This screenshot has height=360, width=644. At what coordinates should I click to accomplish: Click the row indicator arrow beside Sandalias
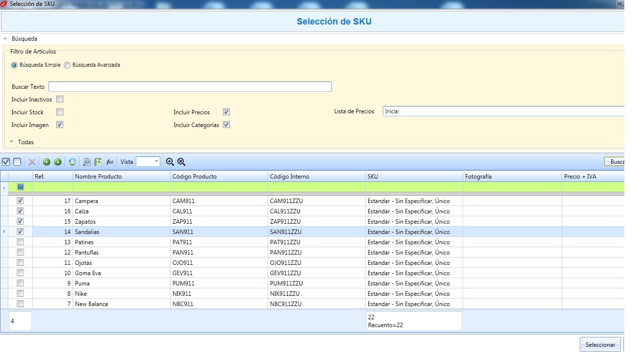point(4,231)
